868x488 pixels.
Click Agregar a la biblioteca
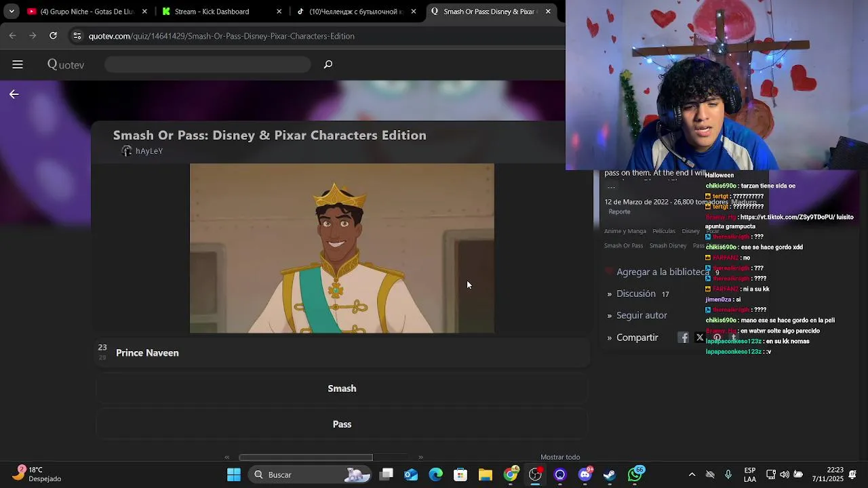pos(663,272)
